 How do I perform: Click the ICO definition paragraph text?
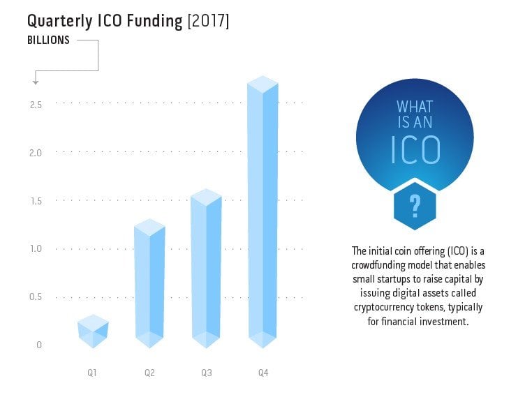click(418, 287)
